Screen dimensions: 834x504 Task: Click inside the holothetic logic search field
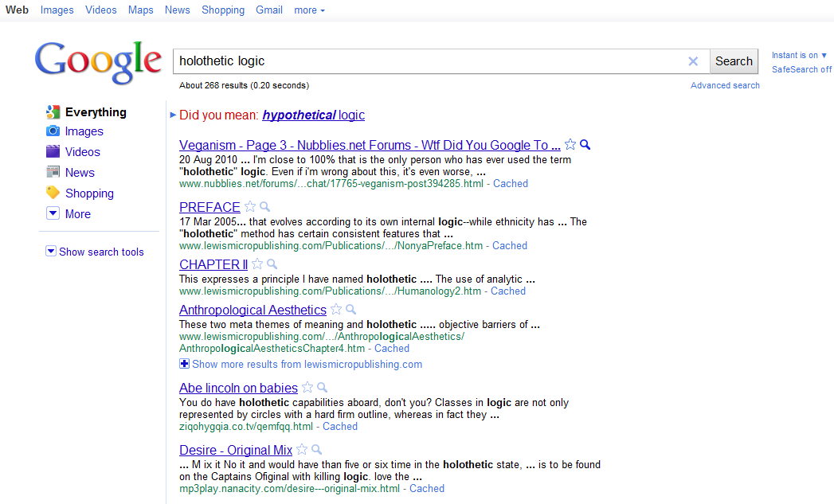pyautogui.click(x=430, y=61)
